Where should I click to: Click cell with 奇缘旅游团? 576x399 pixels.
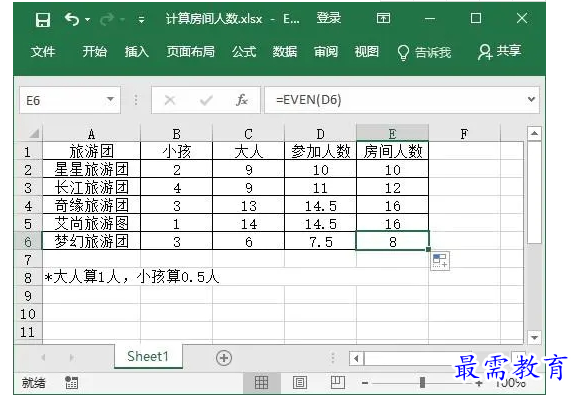click(x=91, y=205)
